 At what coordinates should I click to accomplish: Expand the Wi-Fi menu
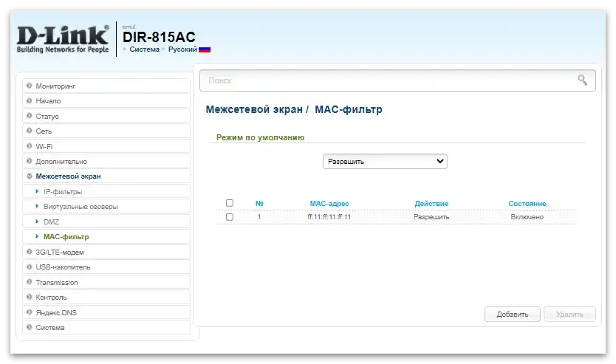click(x=106, y=146)
